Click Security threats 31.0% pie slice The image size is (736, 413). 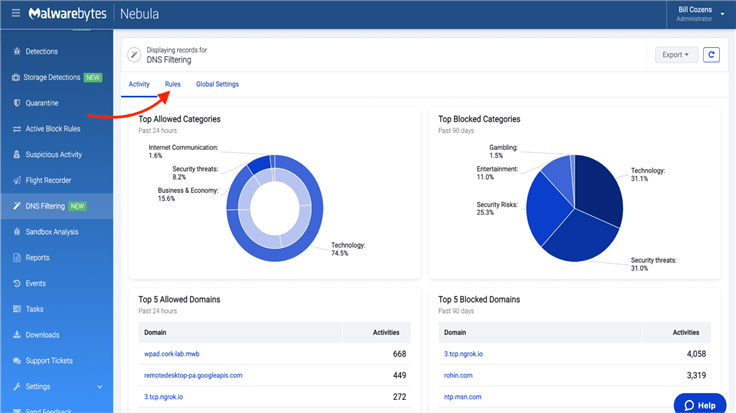(582, 237)
